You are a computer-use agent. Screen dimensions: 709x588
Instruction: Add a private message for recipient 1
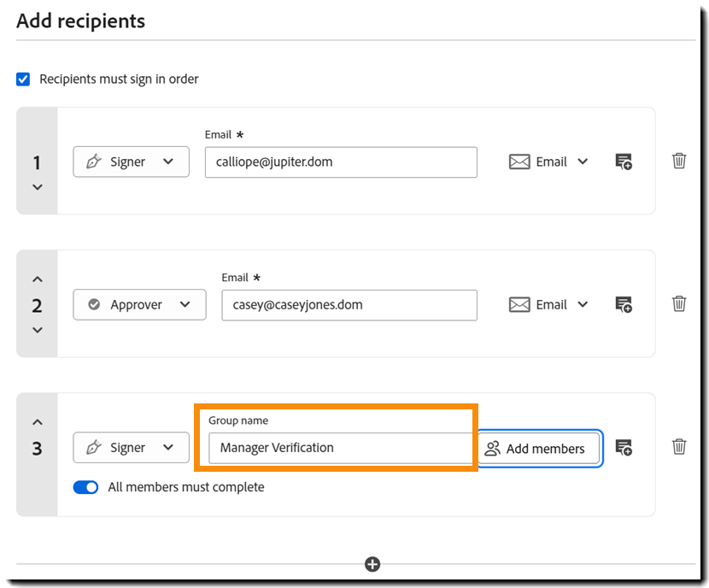coord(624,161)
